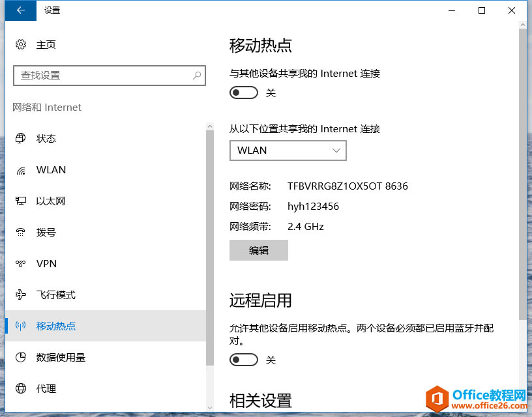
Task: Click the 以太网 Ethernet monitor icon
Action: (22, 201)
